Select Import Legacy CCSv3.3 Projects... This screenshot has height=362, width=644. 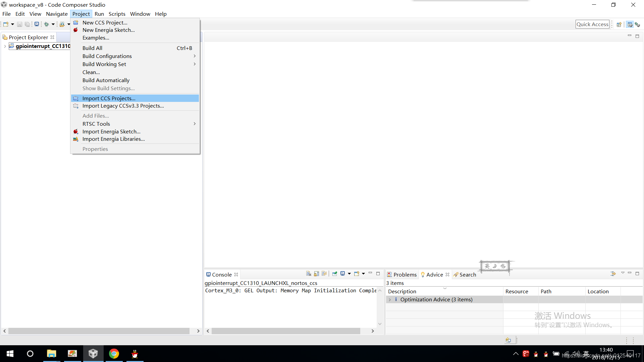coord(135,106)
